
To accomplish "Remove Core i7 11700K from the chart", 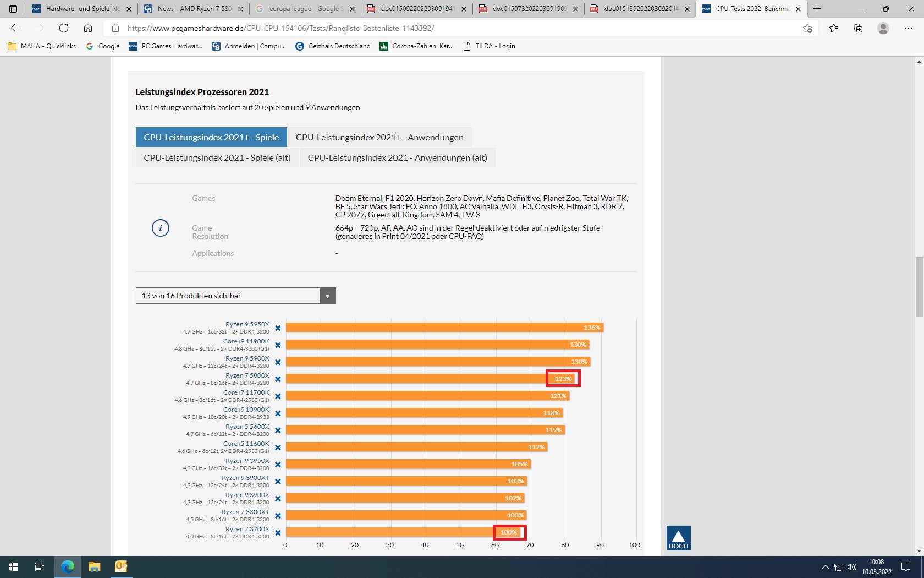I will (278, 396).
